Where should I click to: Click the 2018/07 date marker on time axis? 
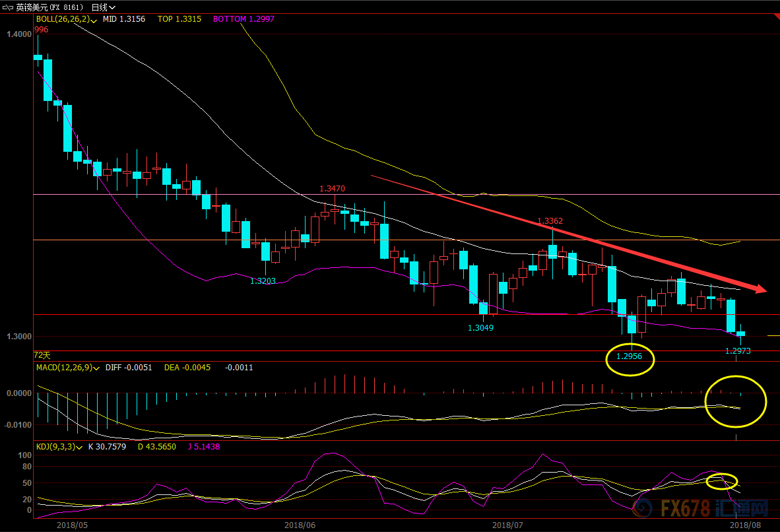click(x=507, y=525)
